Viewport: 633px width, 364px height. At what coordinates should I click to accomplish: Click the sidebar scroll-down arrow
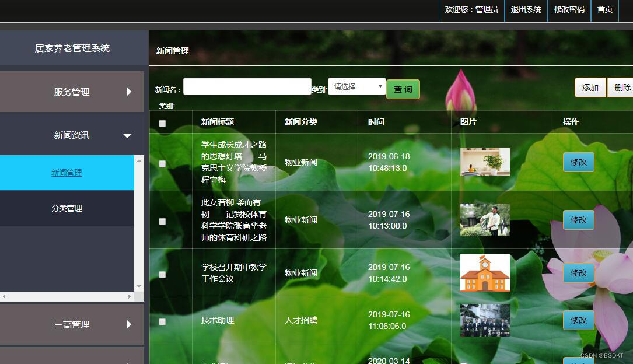point(139,286)
